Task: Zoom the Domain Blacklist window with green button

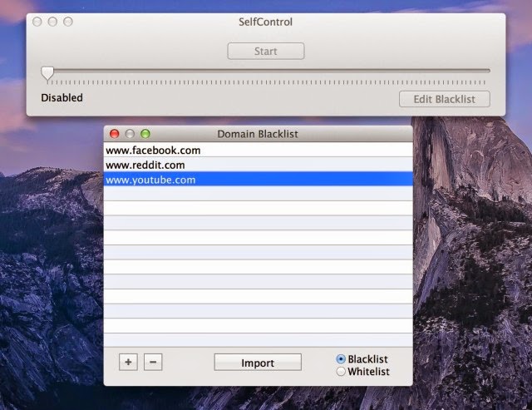Action: (x=145, y=134)
